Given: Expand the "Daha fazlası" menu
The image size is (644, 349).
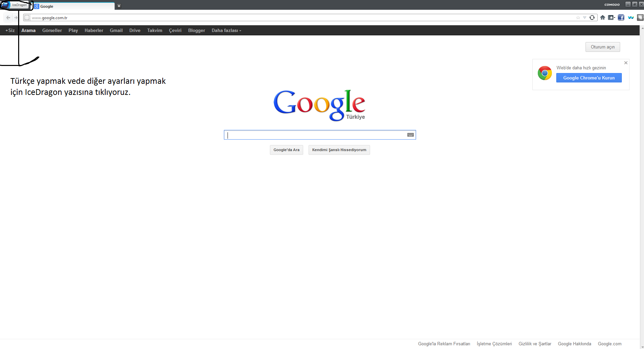Looking at the screenshot, I should (x=226, y=31).
